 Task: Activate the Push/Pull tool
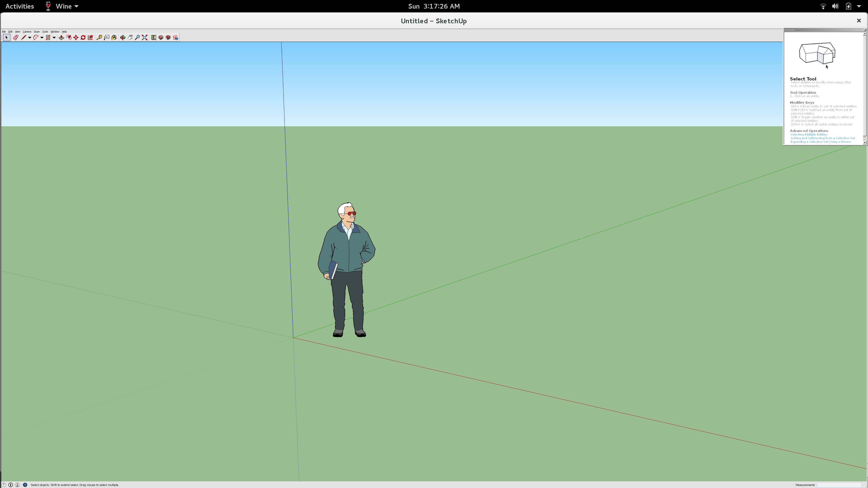[61, 37]
